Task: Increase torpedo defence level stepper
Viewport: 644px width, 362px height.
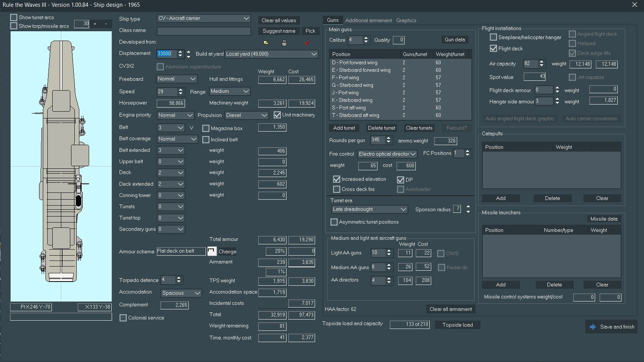Action: [179, 278]
